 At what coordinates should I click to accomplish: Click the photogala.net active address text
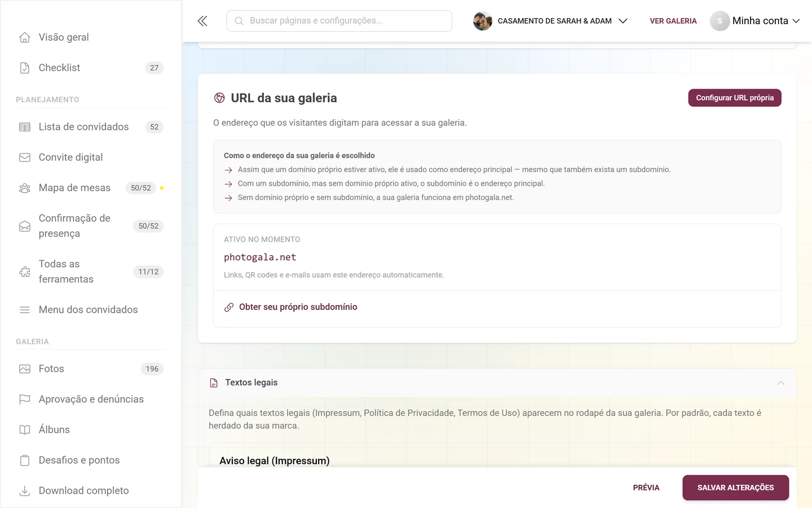coord(260,257)
